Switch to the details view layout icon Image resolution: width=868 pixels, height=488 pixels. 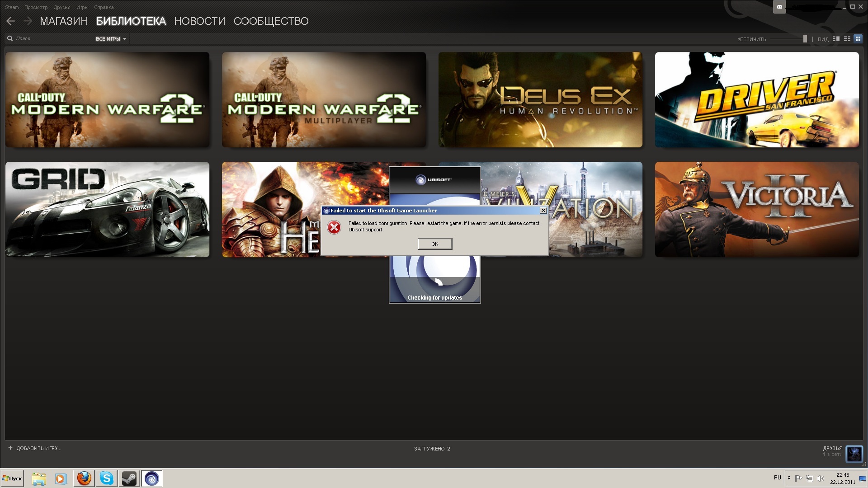click(836, 39)
